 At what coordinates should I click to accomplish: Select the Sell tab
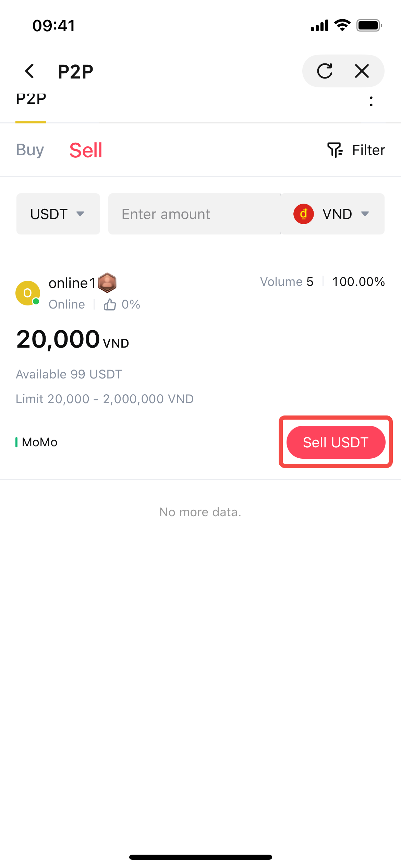86,150
